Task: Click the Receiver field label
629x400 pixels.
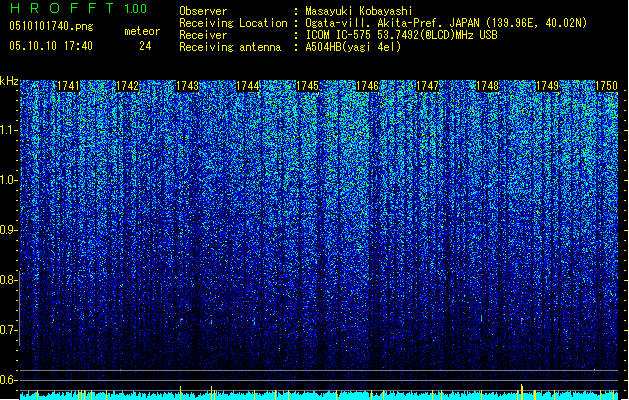Action: (203, 35)
